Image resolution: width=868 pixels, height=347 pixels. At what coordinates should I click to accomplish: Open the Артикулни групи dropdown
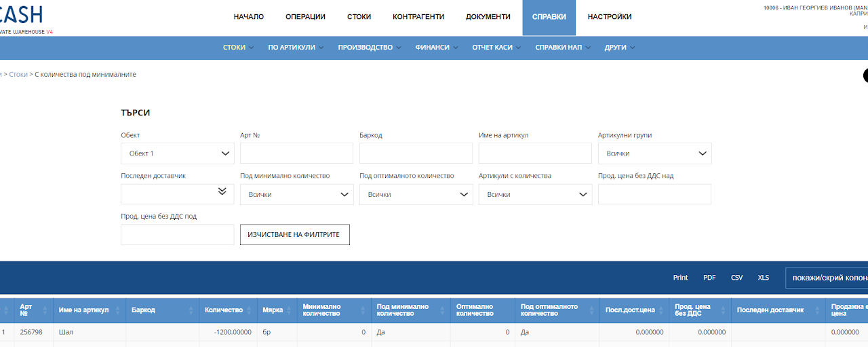pos(655,153)
